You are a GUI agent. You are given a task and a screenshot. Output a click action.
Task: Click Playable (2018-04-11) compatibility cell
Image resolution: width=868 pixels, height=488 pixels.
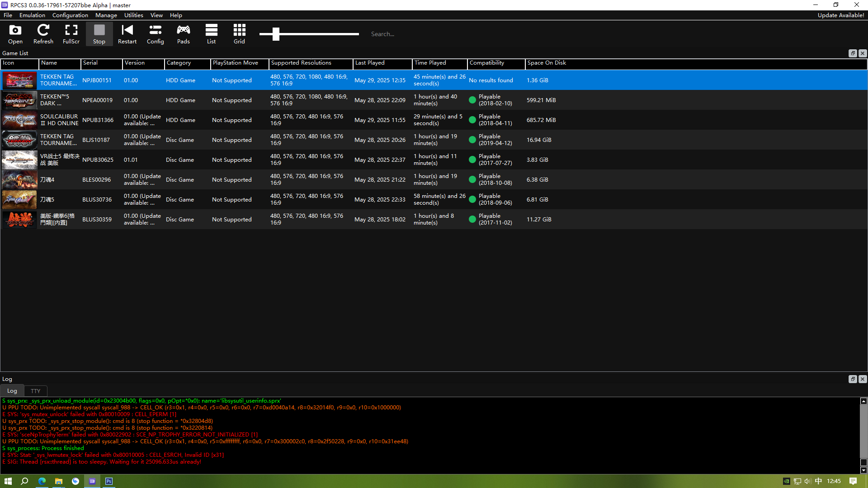495,120
